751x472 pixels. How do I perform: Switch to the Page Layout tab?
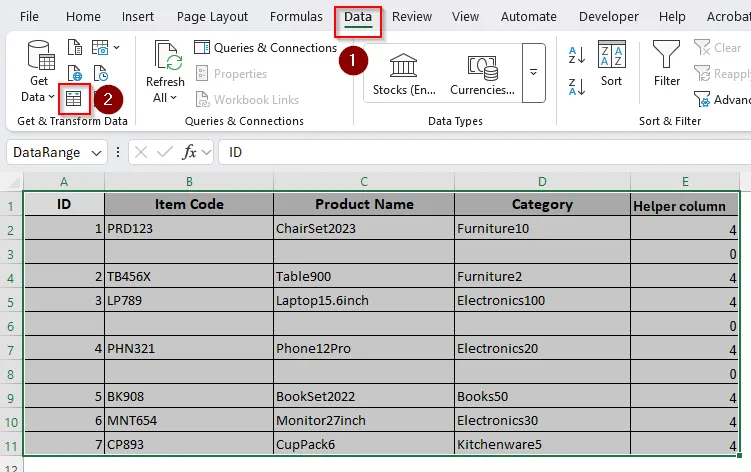[x=212, y=17]
